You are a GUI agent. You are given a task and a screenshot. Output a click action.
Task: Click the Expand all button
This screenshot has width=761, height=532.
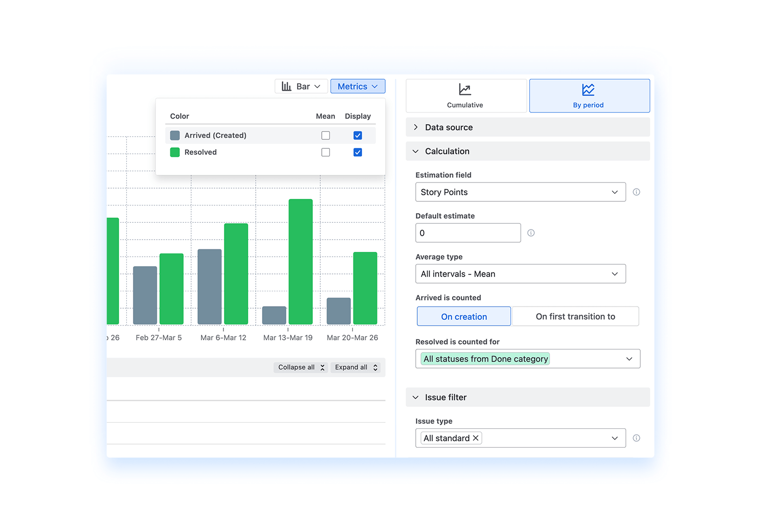pos(355,367)
